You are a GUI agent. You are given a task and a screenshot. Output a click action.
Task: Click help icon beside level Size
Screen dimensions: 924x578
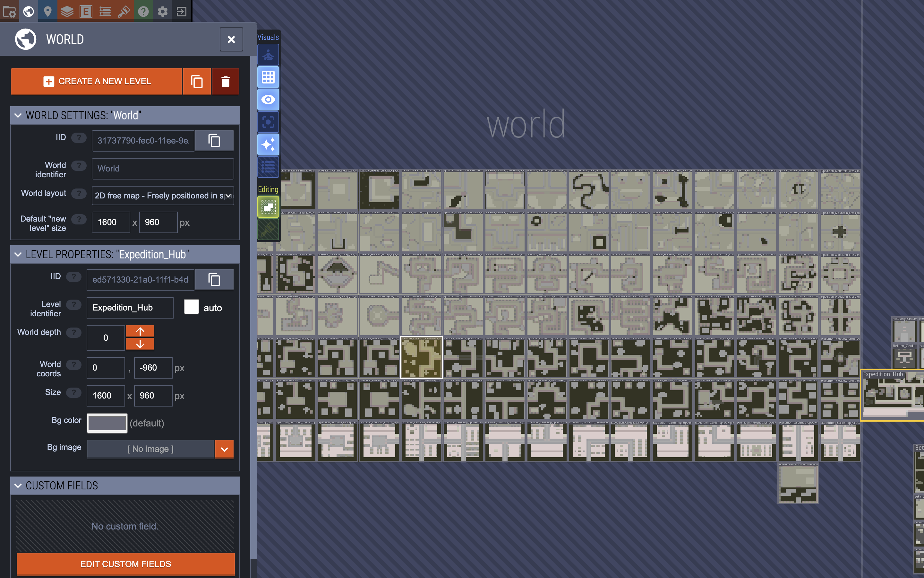point(74,392)
